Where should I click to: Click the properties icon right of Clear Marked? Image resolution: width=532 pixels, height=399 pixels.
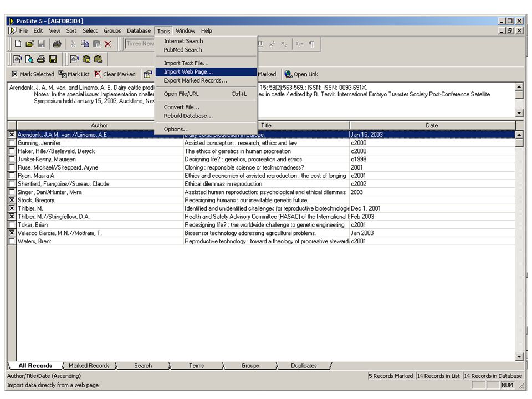pyautogui.click(x=147, y=74)
